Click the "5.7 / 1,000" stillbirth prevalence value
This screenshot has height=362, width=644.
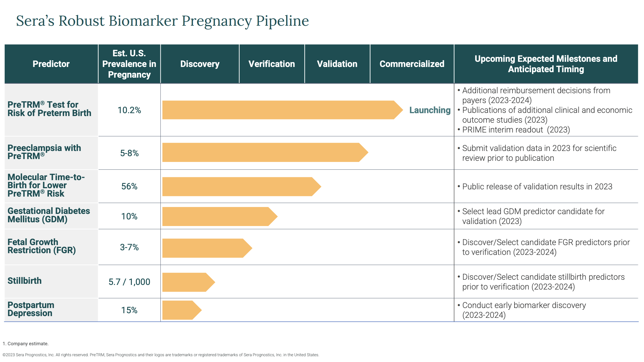(x=129, y=281)
